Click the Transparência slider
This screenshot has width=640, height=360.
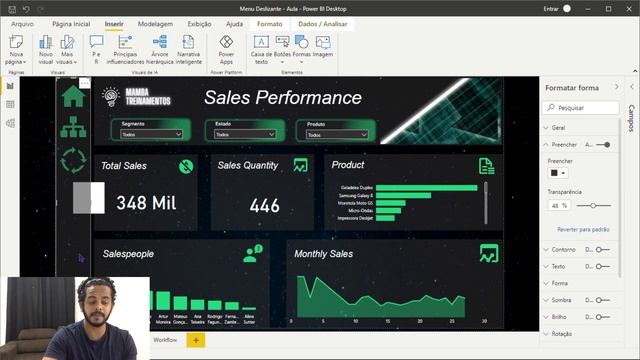click(593, 206)
